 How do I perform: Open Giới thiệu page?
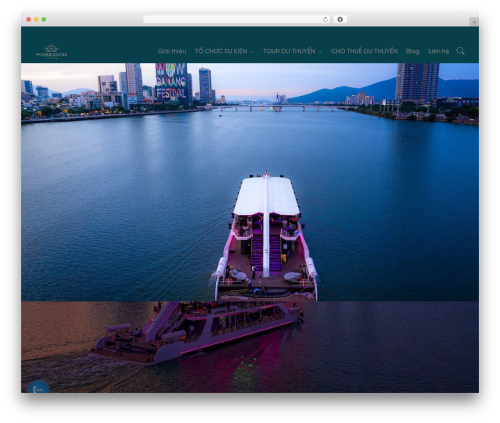(172, 51)
